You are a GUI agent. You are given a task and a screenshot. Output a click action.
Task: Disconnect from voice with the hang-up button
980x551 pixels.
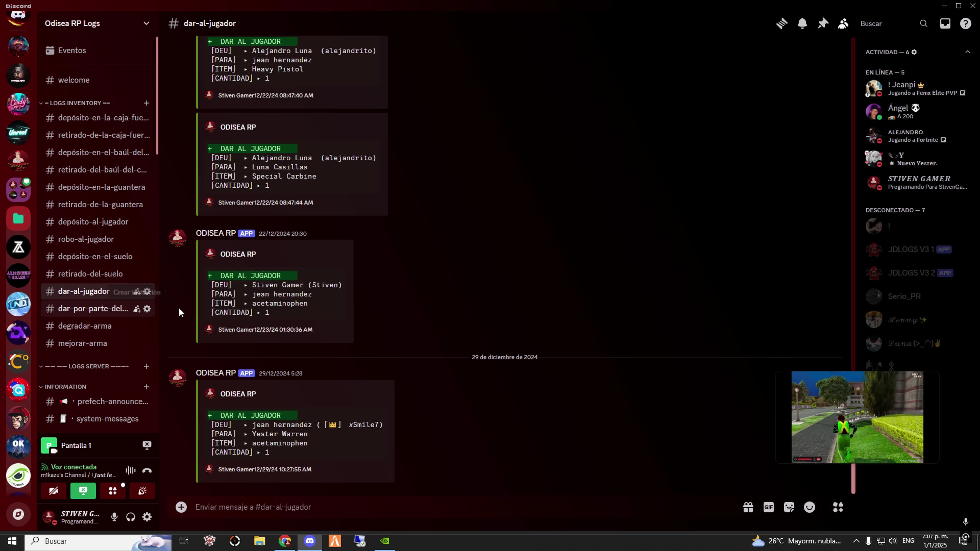click(147, 470)
